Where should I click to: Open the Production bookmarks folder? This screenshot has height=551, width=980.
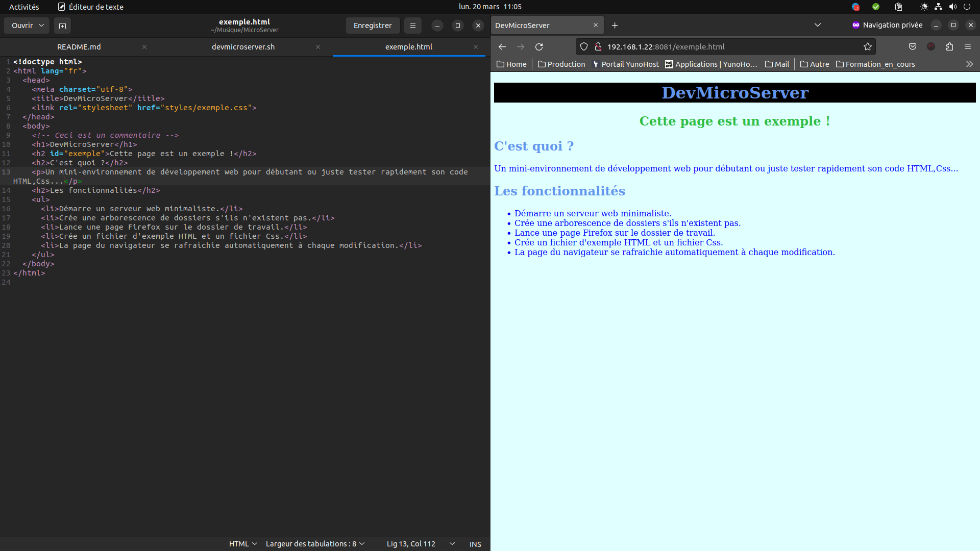click(561, 64)
